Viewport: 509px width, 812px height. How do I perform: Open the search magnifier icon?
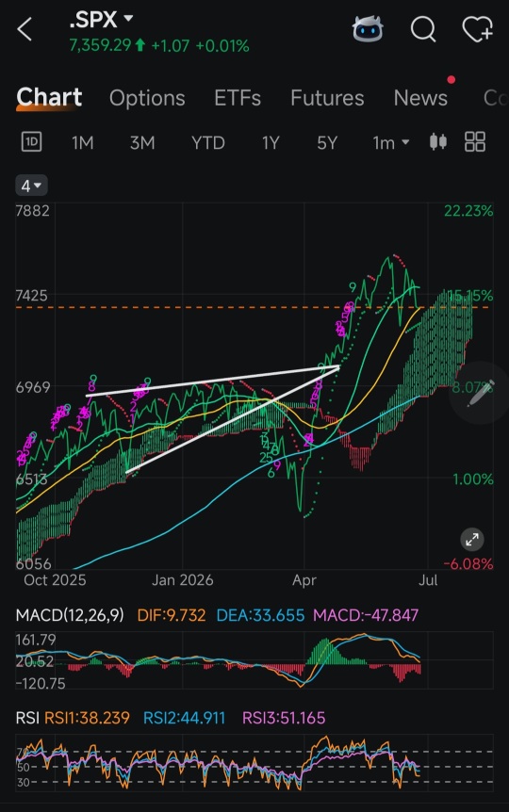coord(423,29)
